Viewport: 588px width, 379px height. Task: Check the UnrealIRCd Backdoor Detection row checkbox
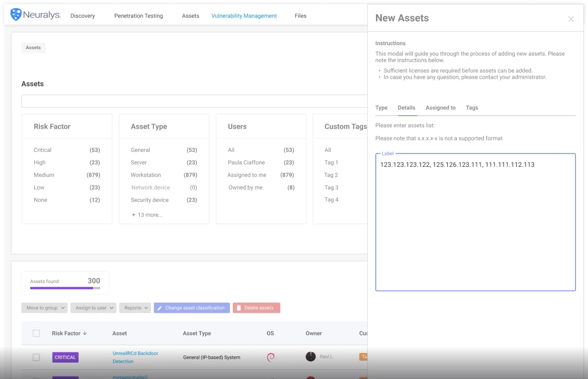point(36,357)
